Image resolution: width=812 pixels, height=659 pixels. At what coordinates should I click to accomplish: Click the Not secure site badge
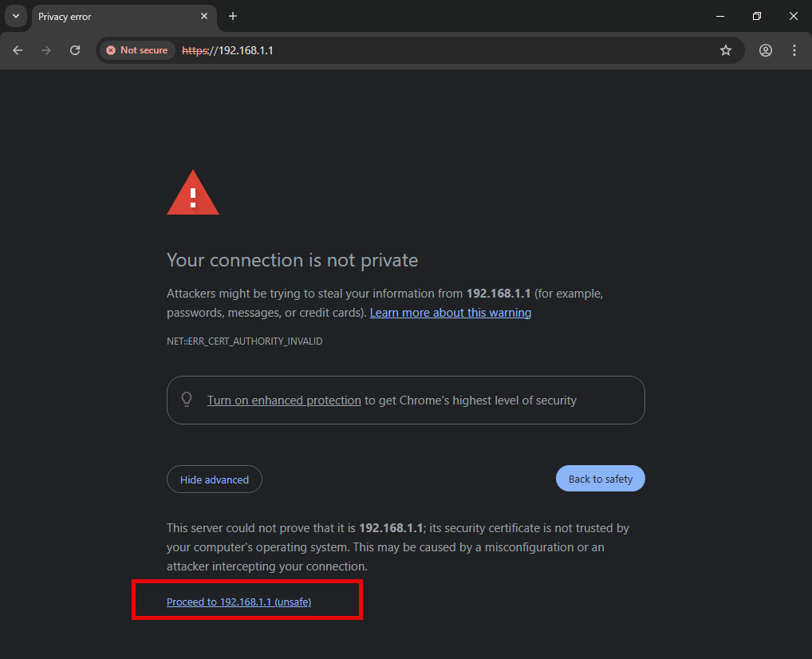click(137, 50)
